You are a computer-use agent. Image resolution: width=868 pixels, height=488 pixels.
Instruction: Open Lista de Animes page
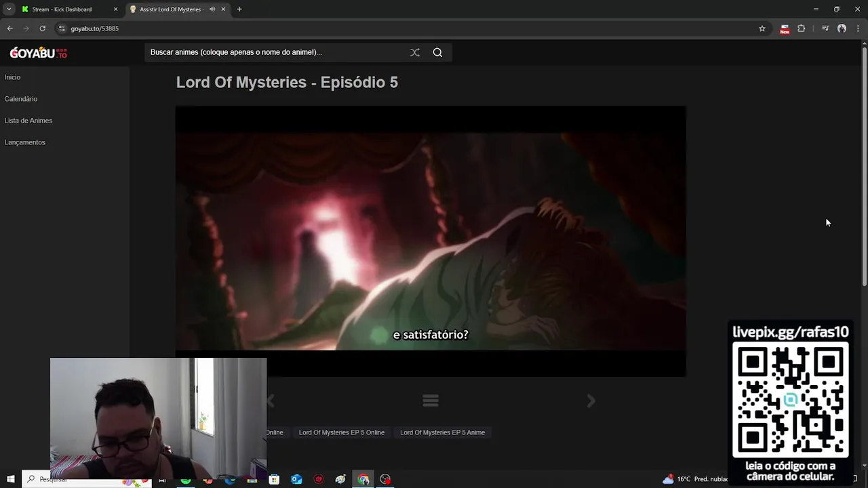pyautogui.click(x=28, y=121)
